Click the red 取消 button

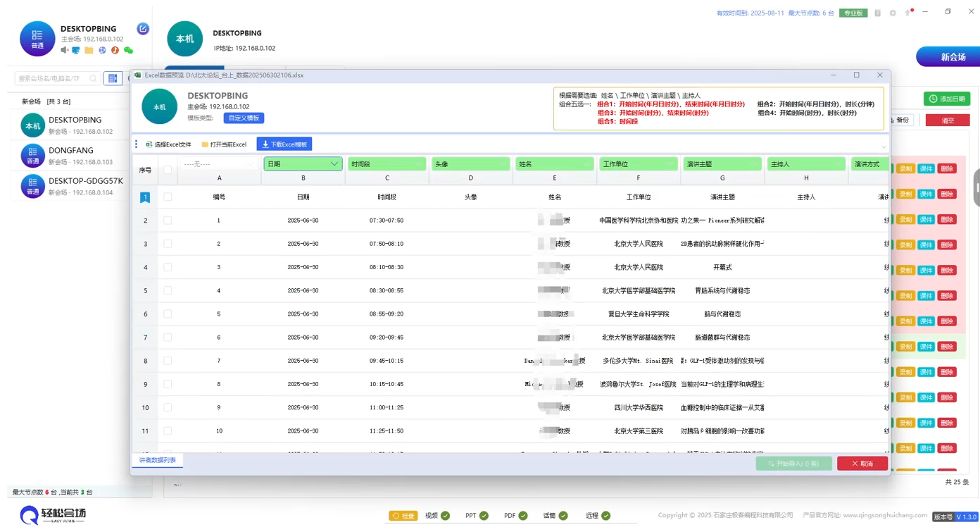(862, 464)
